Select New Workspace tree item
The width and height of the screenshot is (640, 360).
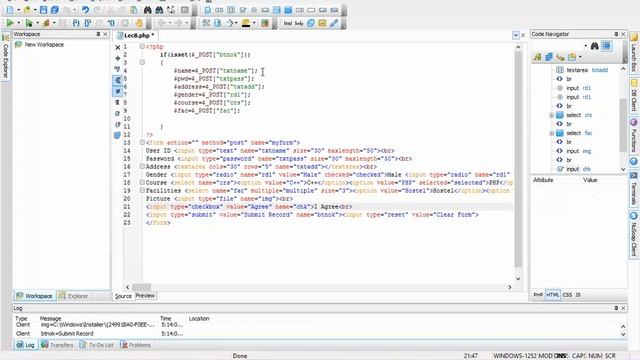39,44
